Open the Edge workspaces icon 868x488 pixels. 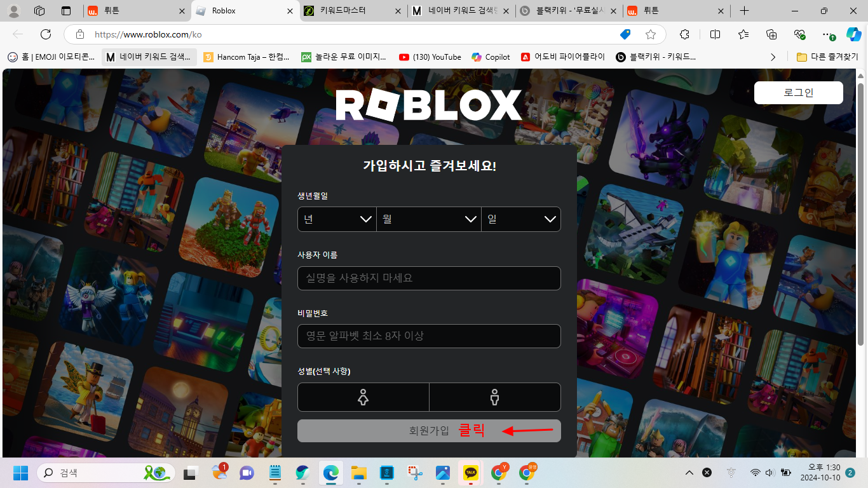pos(39,11)
